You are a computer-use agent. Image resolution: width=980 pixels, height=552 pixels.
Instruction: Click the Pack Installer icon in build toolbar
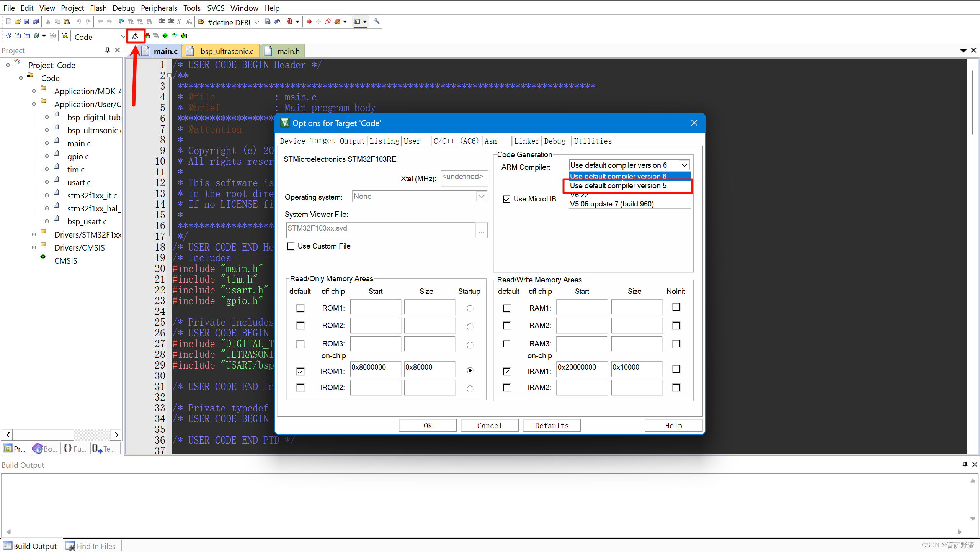[184, 36]
